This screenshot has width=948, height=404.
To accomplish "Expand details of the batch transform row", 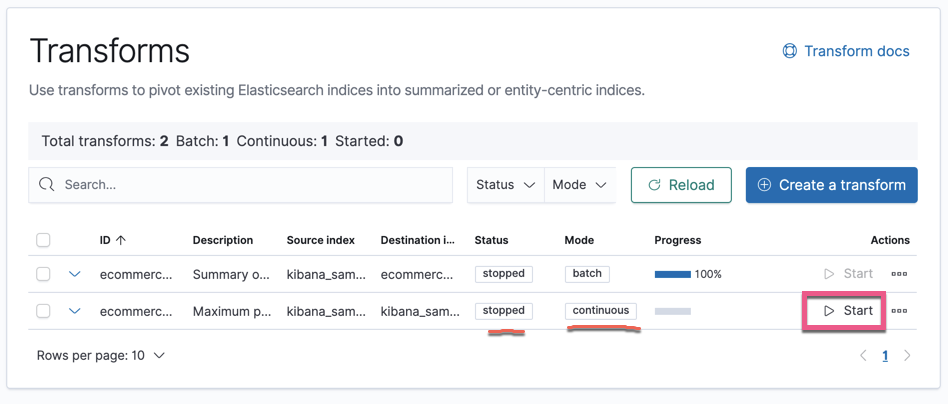I will 75,273.
